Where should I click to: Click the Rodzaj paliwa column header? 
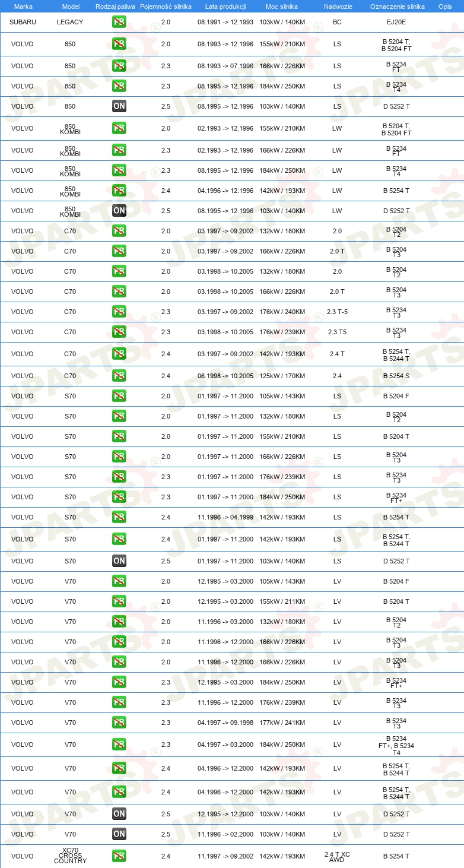(116, 7)
